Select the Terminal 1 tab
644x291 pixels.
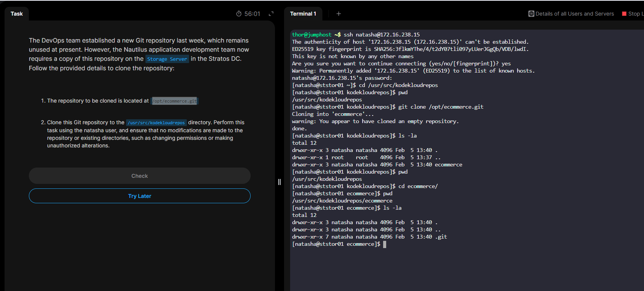[x=303, y=14]
